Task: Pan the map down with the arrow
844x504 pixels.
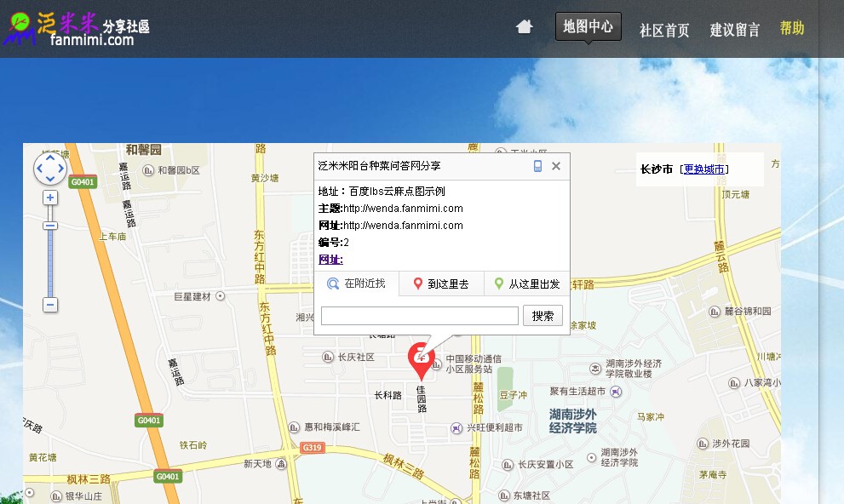Action: [x=50, y=179]
